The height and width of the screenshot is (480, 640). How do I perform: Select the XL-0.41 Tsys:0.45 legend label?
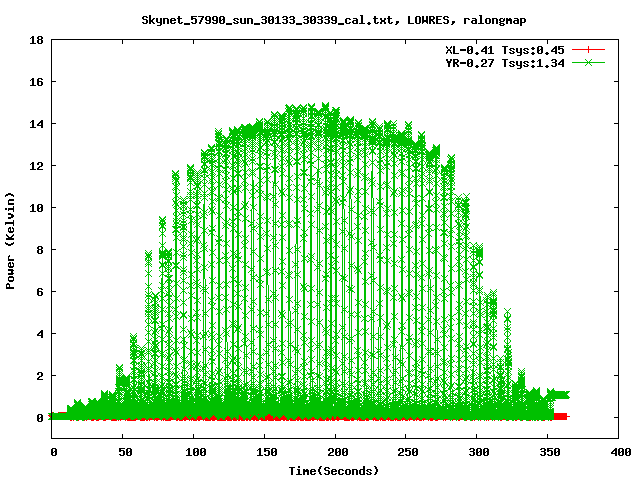(505, 50)
